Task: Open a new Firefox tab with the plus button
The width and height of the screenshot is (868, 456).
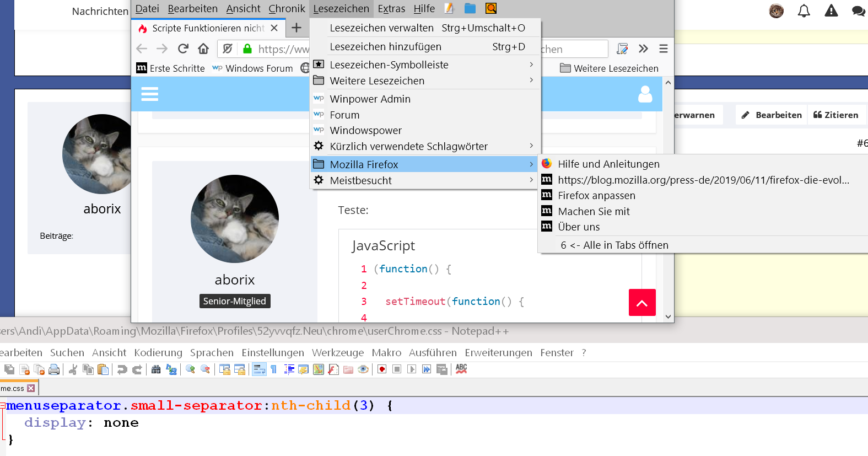Action: [296, 28]
